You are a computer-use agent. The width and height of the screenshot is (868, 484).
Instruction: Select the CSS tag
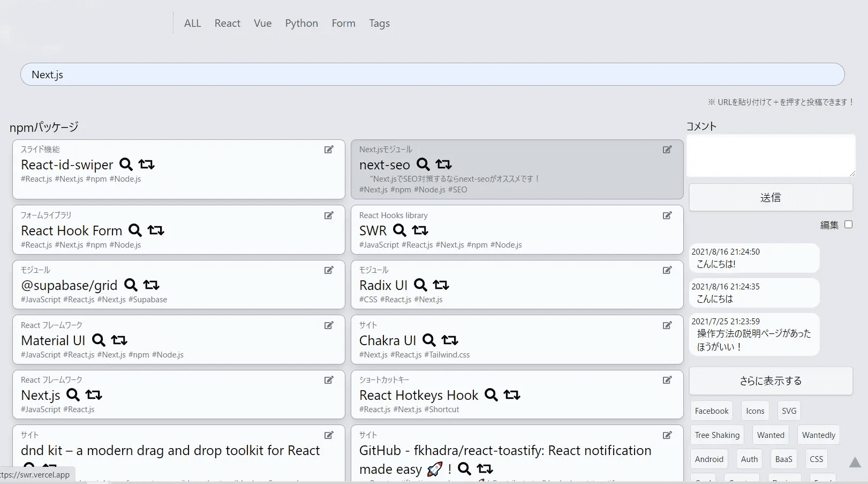(x=817, y=459)
